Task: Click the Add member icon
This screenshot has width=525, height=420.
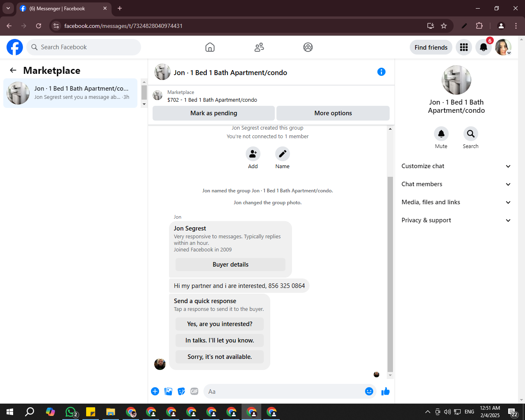Action: [253, 154]
